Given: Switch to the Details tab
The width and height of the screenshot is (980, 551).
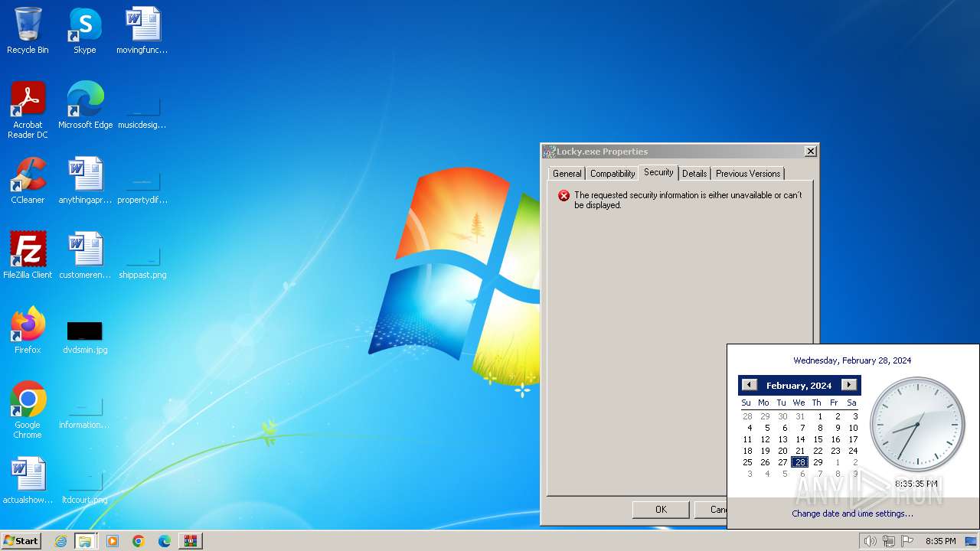Looking at the screenshot, I should [694, 174].
